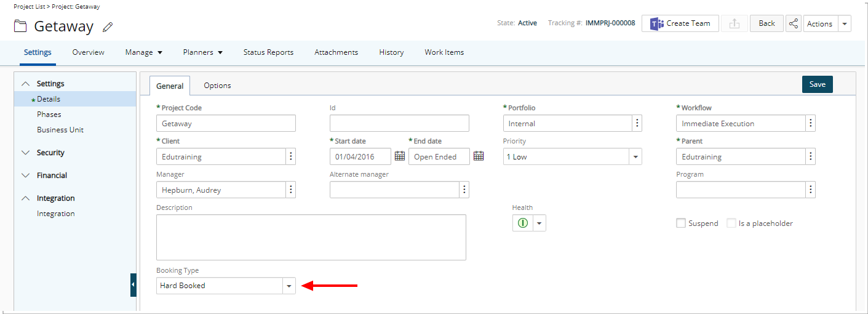Click the Alternate manager input field

(394, 190)
